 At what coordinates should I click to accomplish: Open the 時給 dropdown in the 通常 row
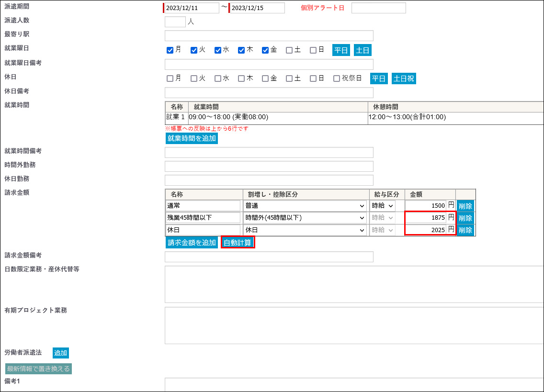coord(382,206)
